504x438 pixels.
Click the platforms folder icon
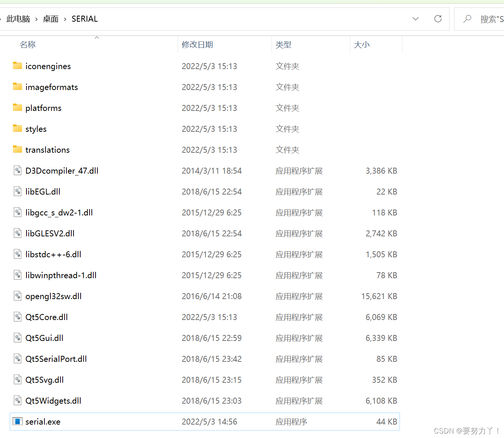coord(17,108)
